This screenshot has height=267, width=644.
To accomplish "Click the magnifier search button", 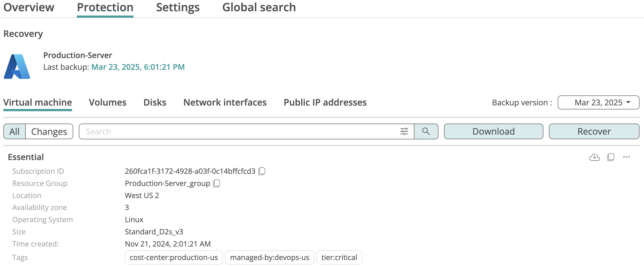I will [426, 131].
